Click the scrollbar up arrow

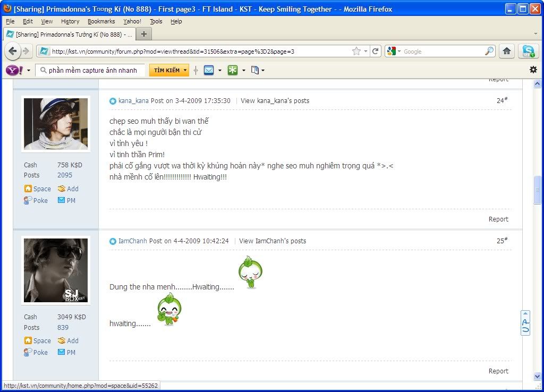(x=538, y=83)
